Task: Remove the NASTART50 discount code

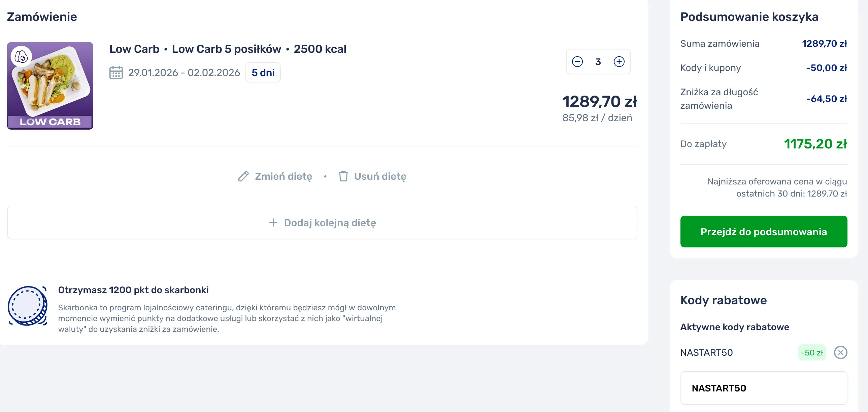Action: pyautogui.click(x=840, y=352)
